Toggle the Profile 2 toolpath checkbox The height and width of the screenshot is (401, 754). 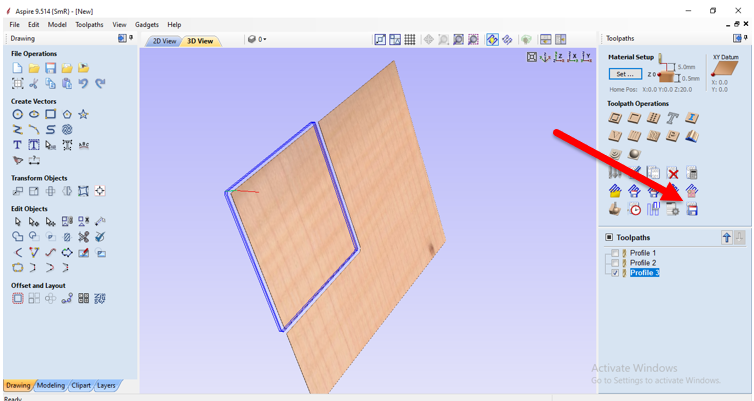[x=615, y=263]
